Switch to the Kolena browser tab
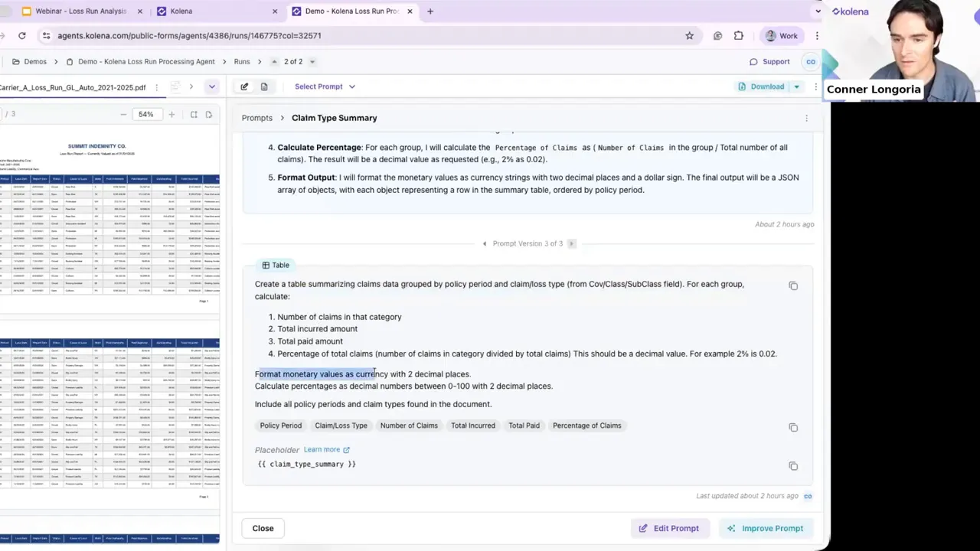This screenshot has width=980, height=551. [x=181, y=11]
